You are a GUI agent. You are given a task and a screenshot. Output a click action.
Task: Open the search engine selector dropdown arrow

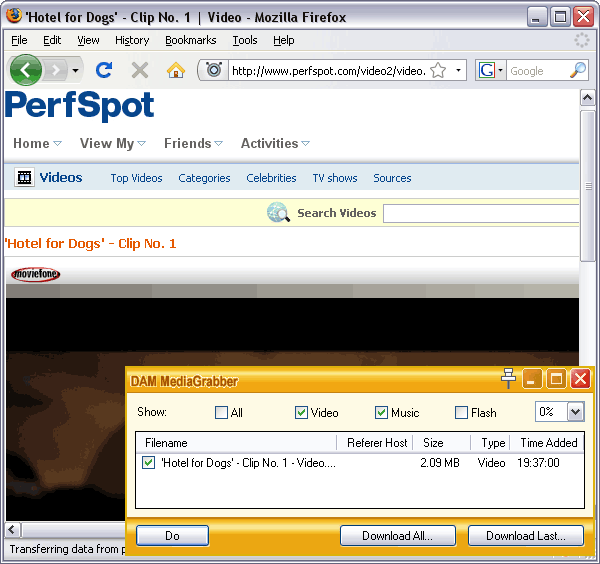(x=500, y=70)
